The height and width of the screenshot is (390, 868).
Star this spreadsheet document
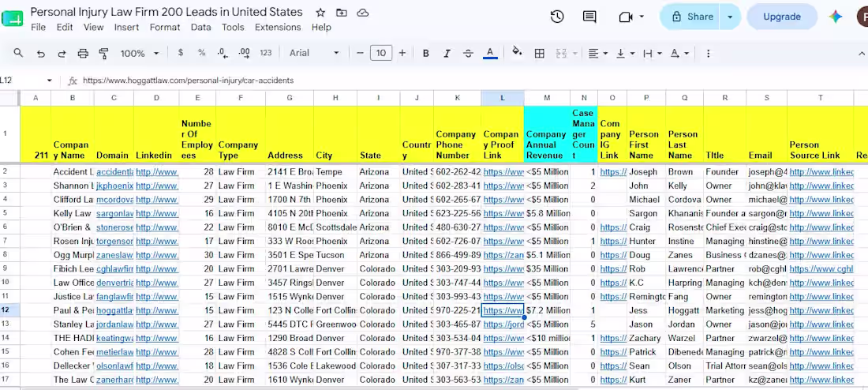[320, 13]
